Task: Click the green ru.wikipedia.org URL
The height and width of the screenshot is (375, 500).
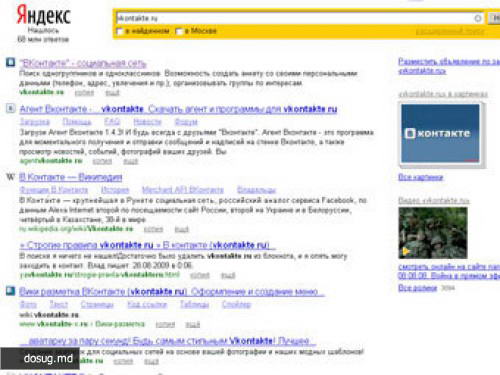Action: 76,229
